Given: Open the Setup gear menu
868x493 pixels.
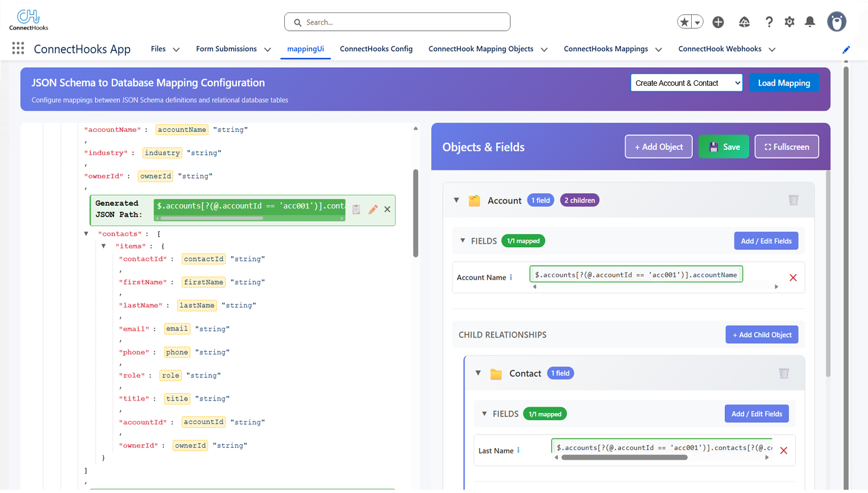Looking at the screenshot, I should (x=789, y=22).
